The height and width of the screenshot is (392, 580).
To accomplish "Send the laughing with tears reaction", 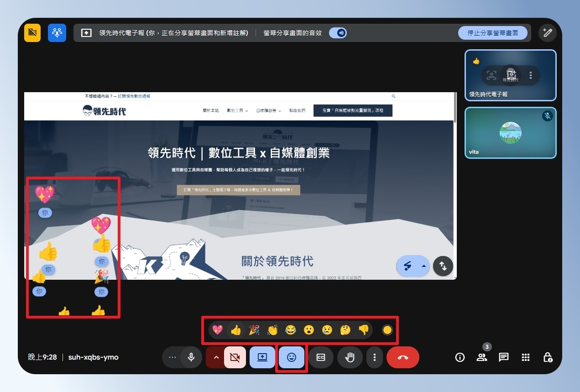I will click(x=291, y=329).
